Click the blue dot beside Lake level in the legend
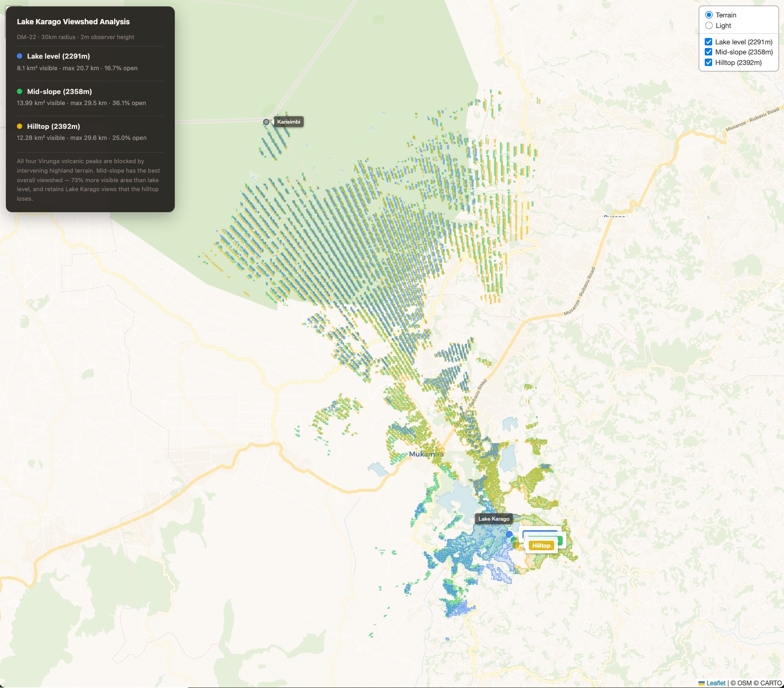The width and height of the screenshot is (784, 688). (x=21, y=55)
